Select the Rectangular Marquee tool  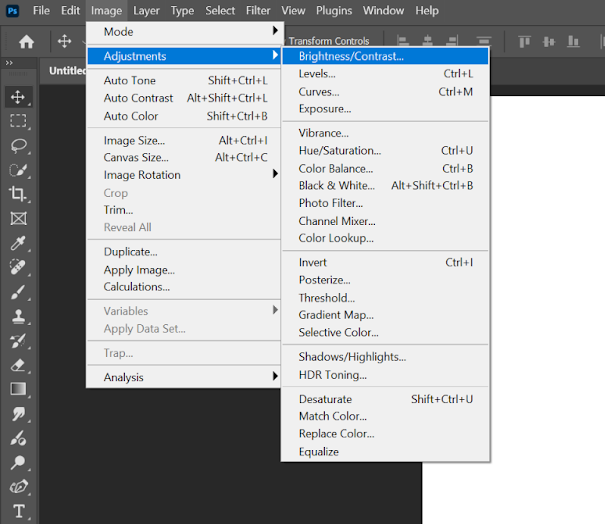pos(18,121)
